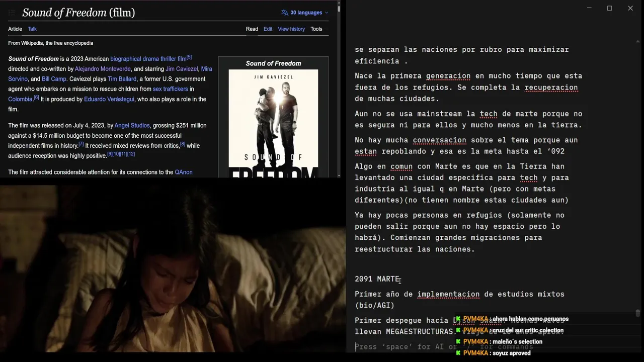Viewport: 644px width, 362px height.
Task: Follow the 'thriller film' link
Action: coord(174,59)
